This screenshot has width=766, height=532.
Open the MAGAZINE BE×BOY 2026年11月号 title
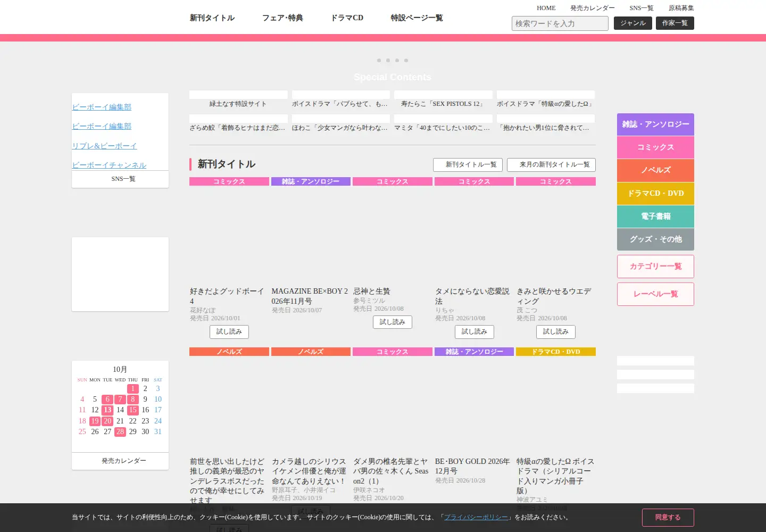[310, 296]
